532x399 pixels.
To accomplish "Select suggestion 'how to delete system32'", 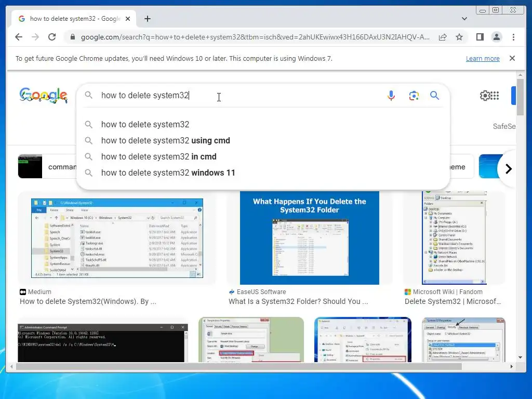I will tap(263, 125).
